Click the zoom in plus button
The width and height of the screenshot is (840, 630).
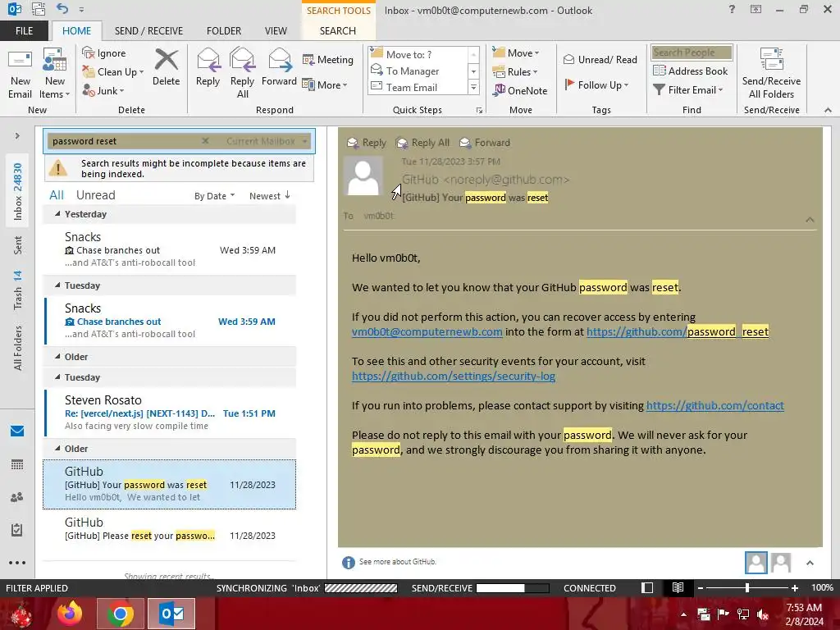point(795,588)
